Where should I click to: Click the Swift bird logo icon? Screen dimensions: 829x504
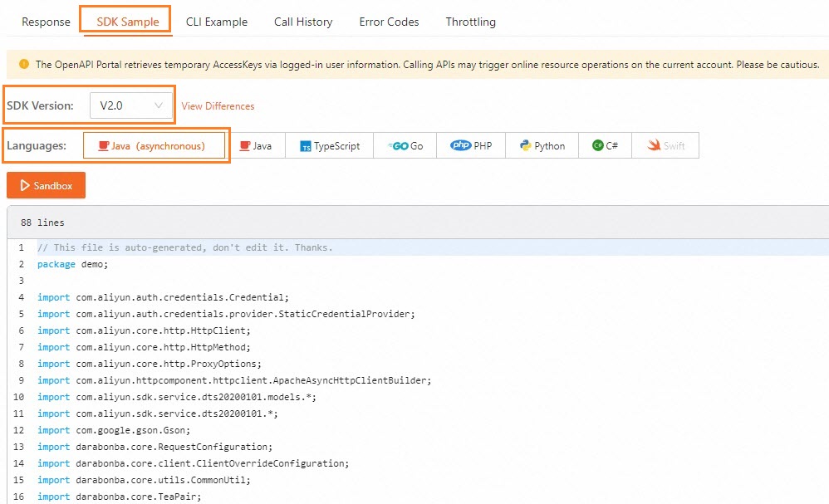click(654, 144)
